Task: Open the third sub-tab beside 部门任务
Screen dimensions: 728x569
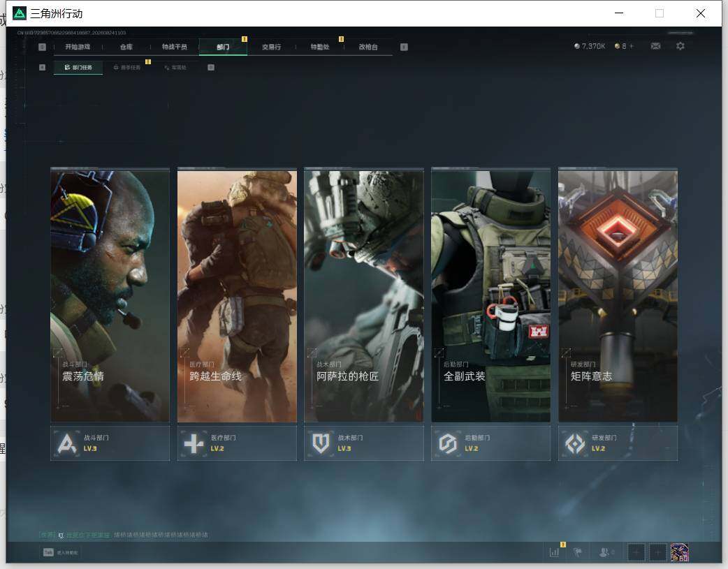Action: pos(175,67)
